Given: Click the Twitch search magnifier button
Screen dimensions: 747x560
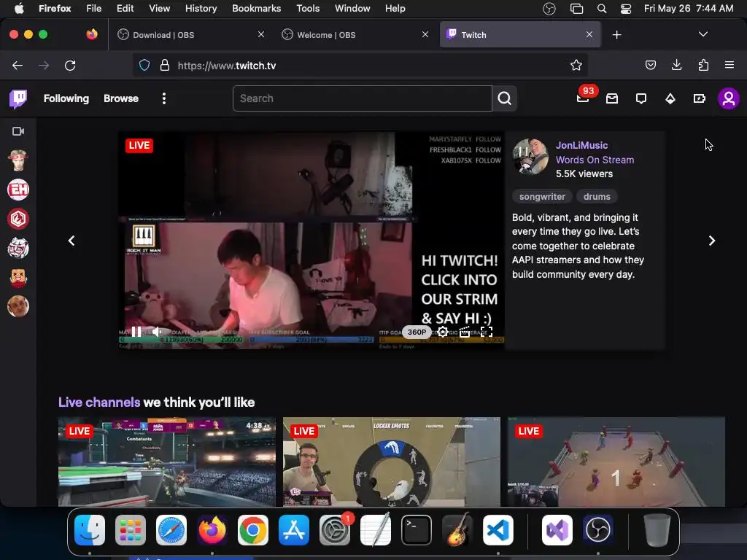Looking at the screenshot, I should pos(505,98).
